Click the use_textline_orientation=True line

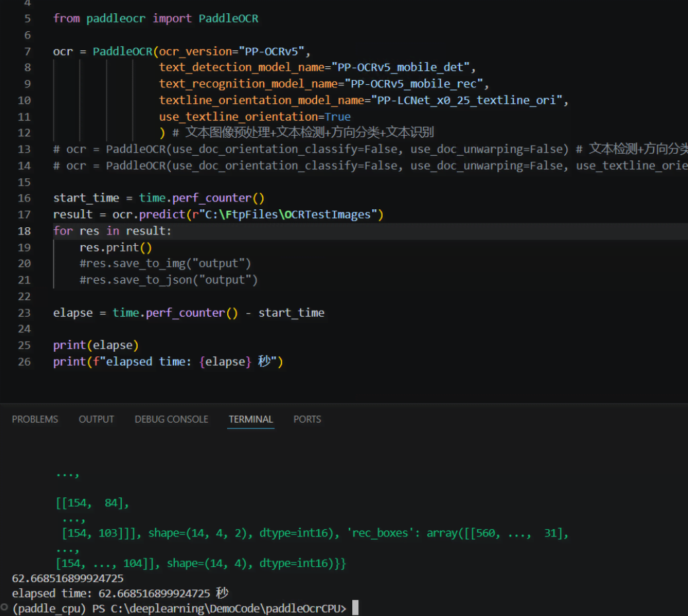click(x=254, y=117)
